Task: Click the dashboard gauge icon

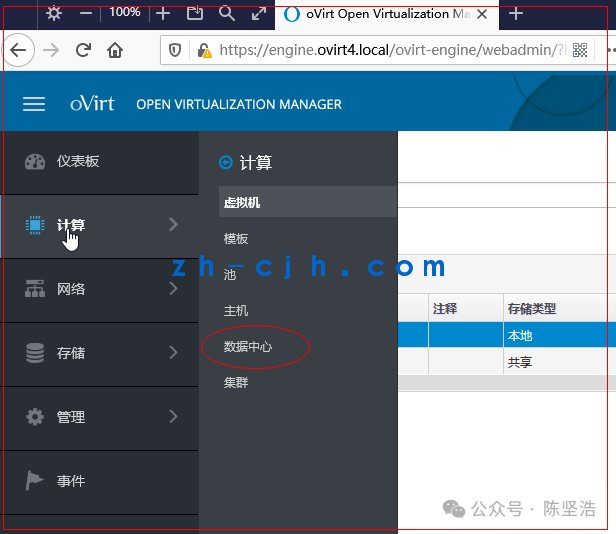Action: click(x=35, y=162)
